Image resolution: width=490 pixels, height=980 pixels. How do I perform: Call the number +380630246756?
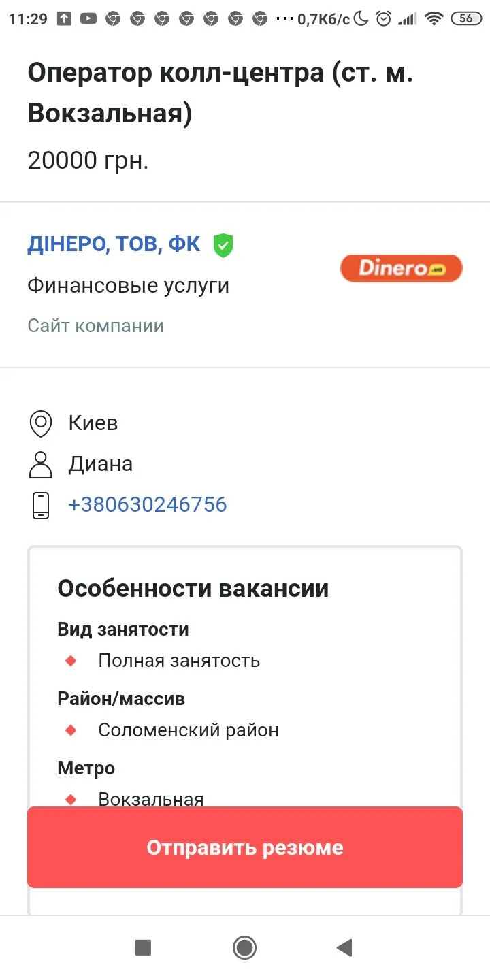[147, 505]
